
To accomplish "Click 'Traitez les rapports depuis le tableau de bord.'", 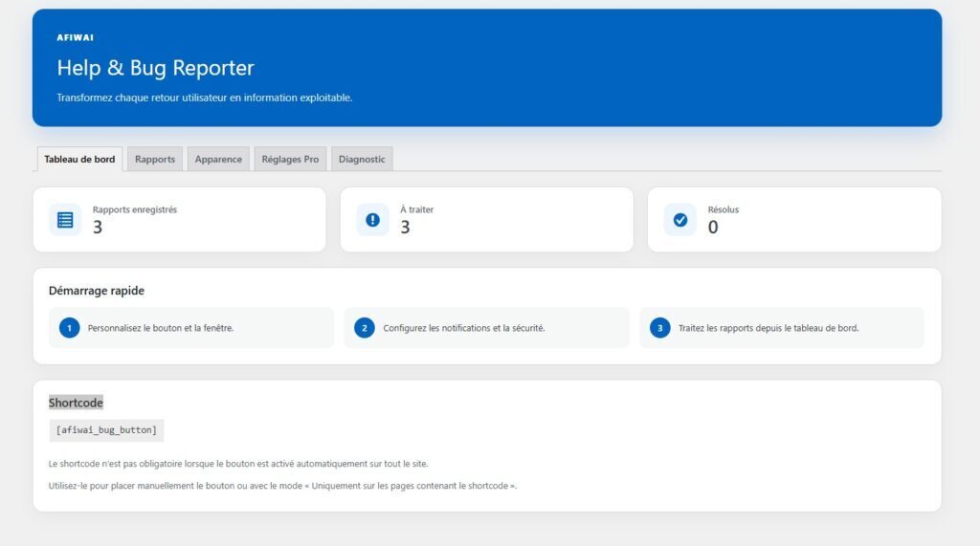I will tap(768, 328).
